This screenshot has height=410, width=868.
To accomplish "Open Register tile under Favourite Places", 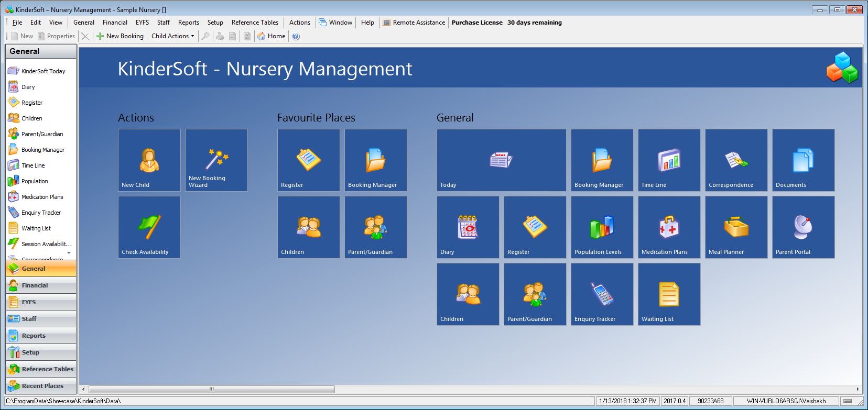I will click(309, 160).
